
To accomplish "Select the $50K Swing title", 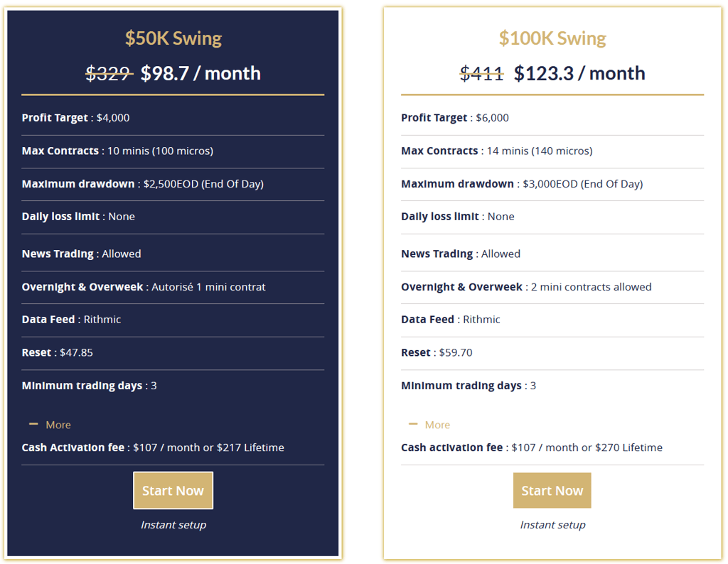I will (173, 38).
